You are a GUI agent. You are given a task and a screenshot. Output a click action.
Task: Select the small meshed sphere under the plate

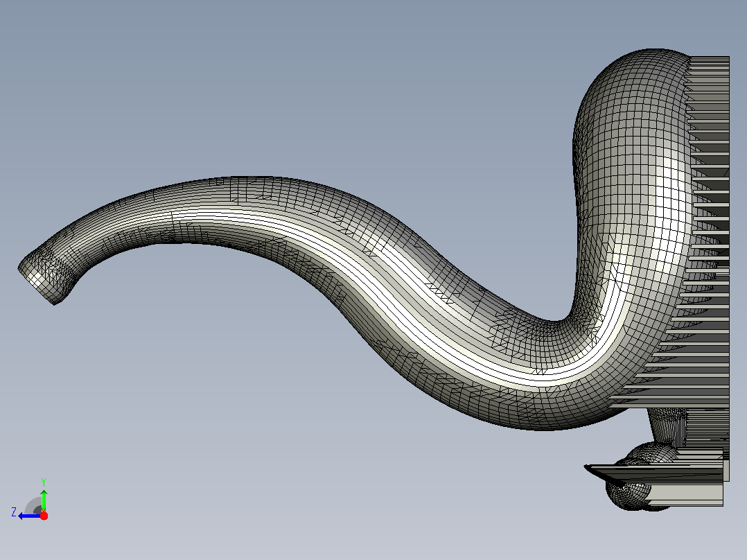pos(628,496)
